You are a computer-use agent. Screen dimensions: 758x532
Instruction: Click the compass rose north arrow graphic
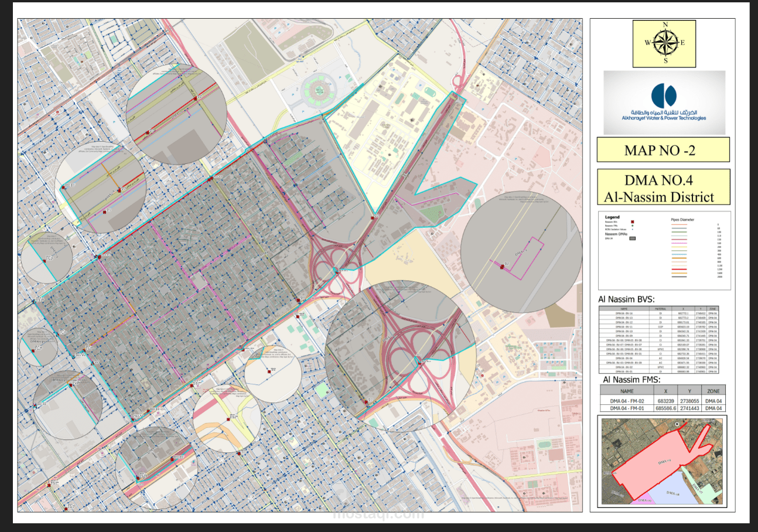[665, 42]
